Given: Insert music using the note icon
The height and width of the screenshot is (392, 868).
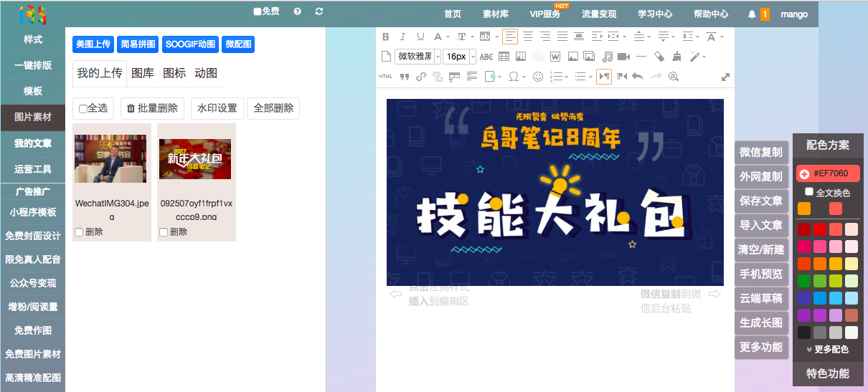Looking at the screenshot, I should point(607,57).
